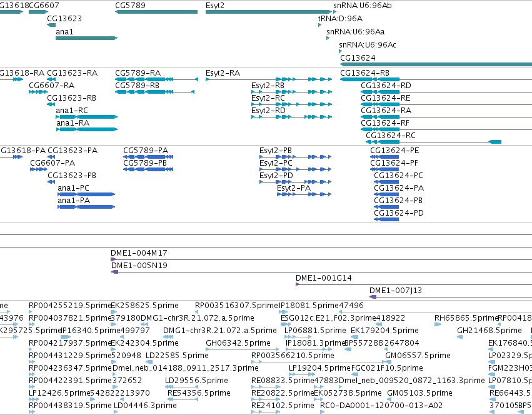532x415 pixels.
Task: Select the Esyt2-RB transcript
Action: click(x=291, y=92)
